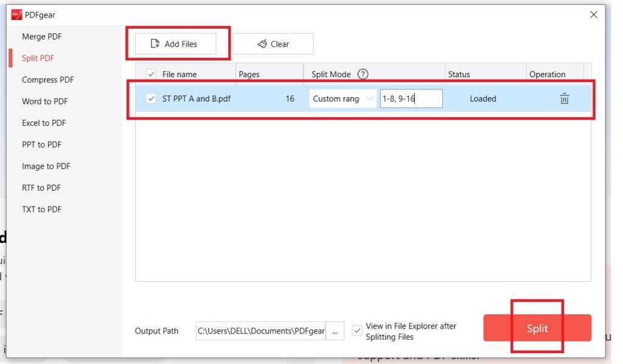The width and height of the screenshot is (623, 364).
Task: Uncheck the ST PPT A and B.pdf row checkbox
Action: point(151,98)
